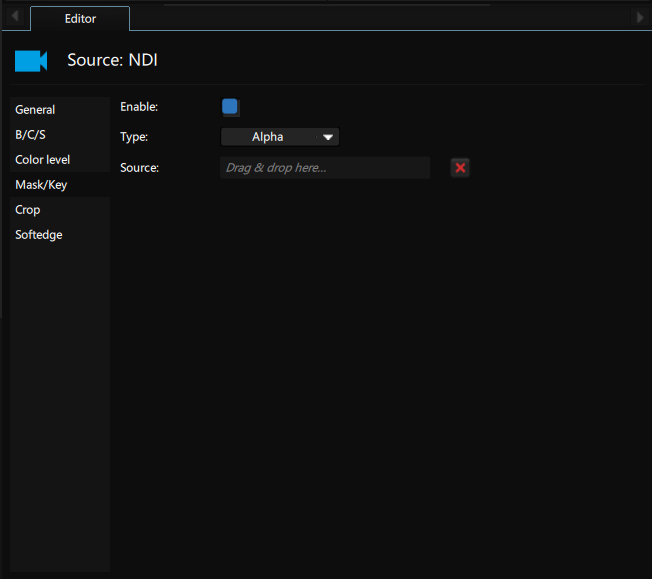Open the B/C/S settings section

60,135
